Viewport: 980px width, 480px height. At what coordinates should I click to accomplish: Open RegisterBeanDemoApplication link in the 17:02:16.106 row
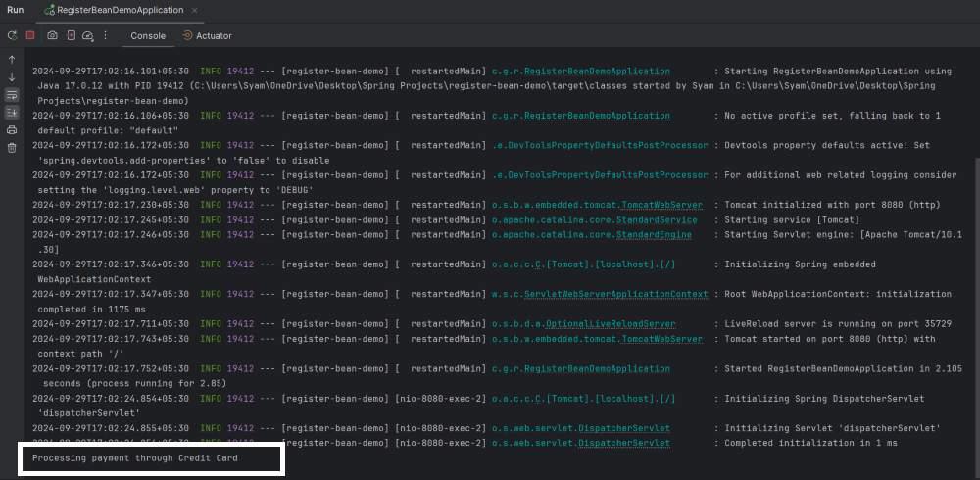click(x=597, y=116)
